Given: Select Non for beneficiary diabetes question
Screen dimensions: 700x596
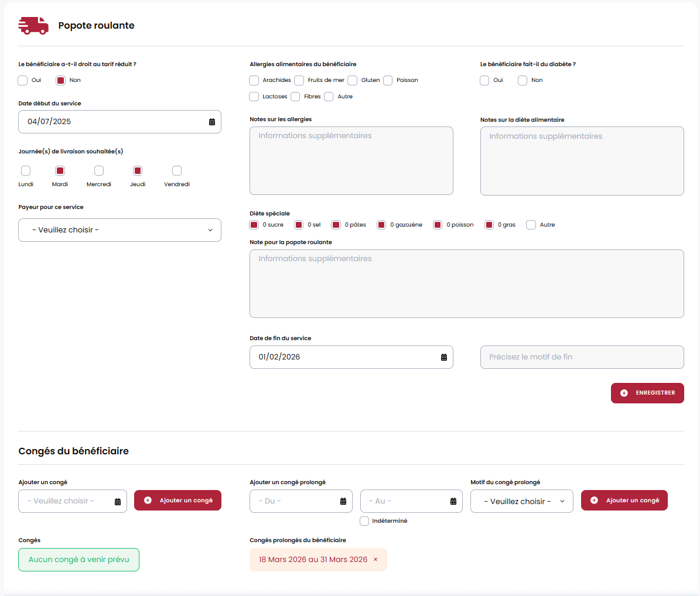Looking at the screenshot, I should pyautogui.click(x=523, y=80).
